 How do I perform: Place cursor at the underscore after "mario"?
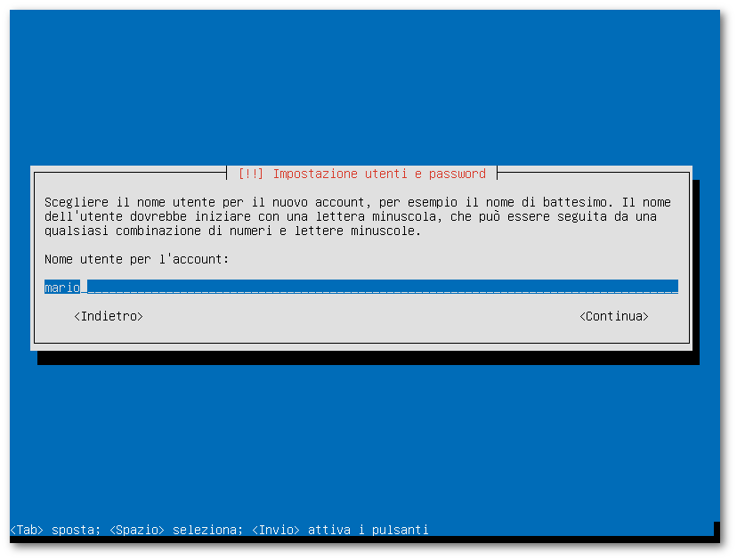click(x=84, y=288)
